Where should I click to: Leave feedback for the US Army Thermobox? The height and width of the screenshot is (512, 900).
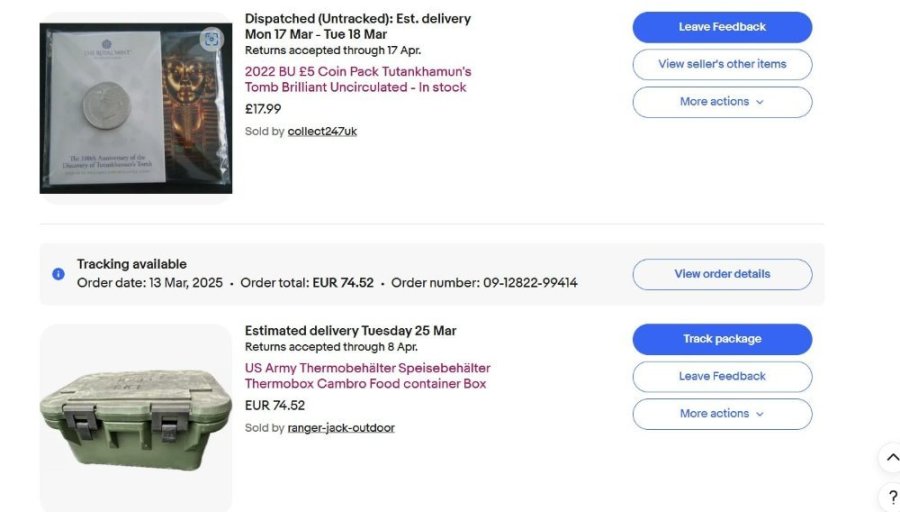click(x=722, y=376)
